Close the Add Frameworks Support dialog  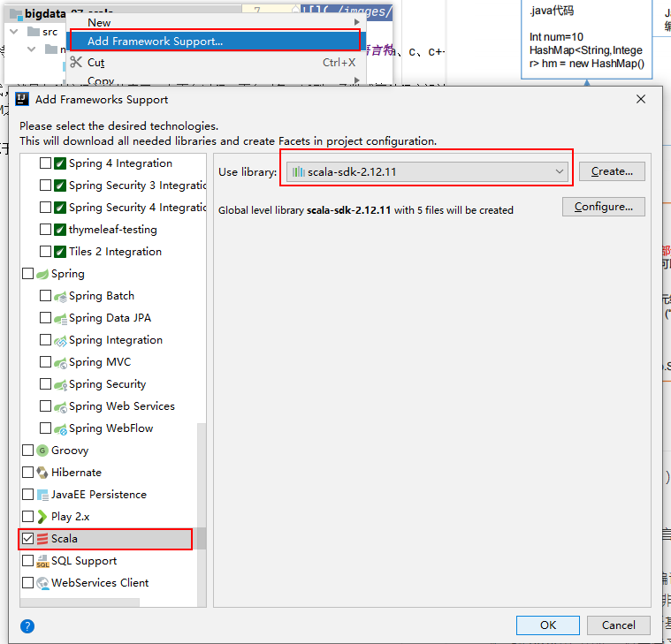641,99
